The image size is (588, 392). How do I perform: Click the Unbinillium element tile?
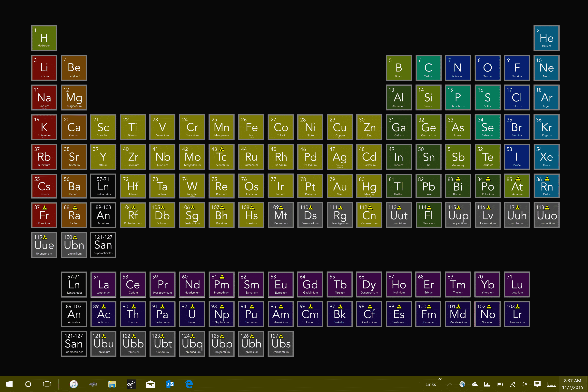[74, 245]
